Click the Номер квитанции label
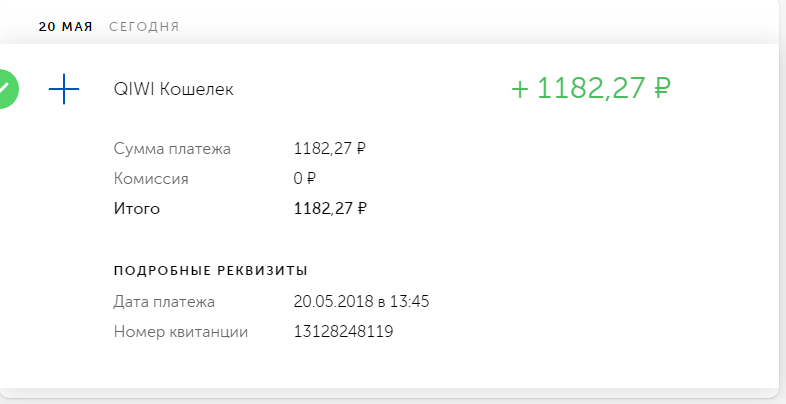Screen dimensions: 786x404 click(181, 331)
